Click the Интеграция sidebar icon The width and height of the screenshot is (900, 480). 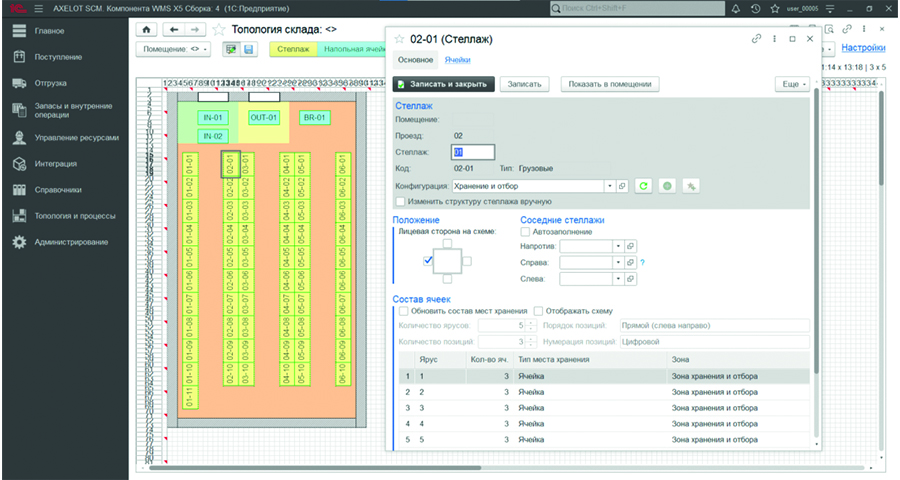coord(20,164)
